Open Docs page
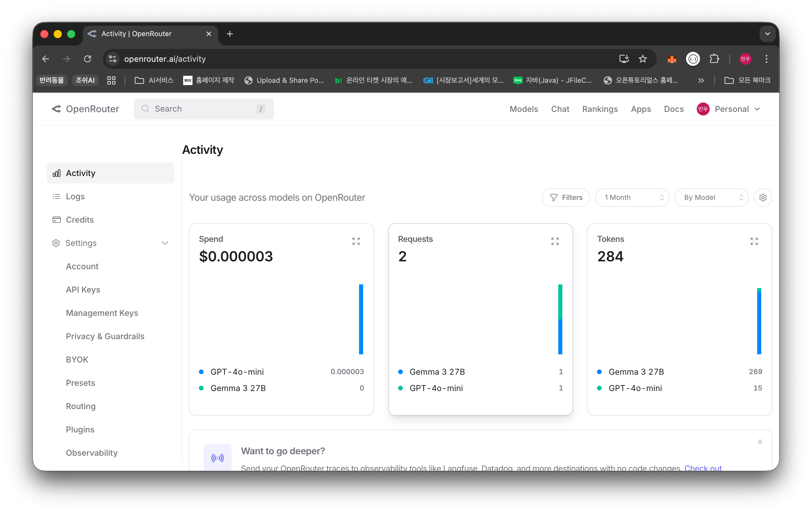812x514 pixels. coord(674,109)
